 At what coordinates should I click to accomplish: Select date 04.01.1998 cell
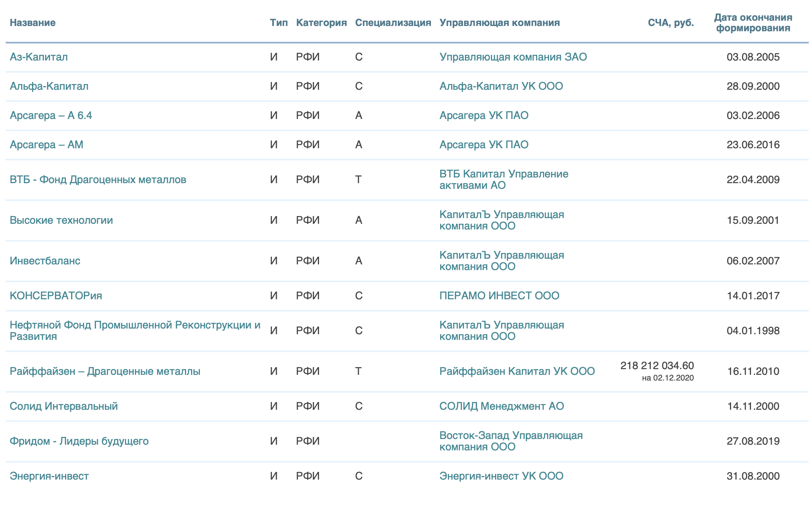point(753,331)
